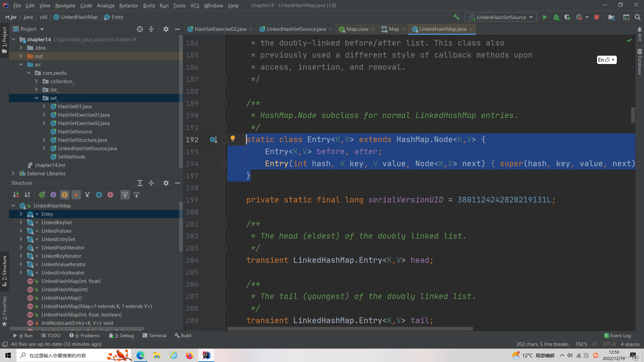Image resolution: width=644 pixels, height=362 pixels.
Task: Stop the running process with the red square
Action: click(597, 17)
